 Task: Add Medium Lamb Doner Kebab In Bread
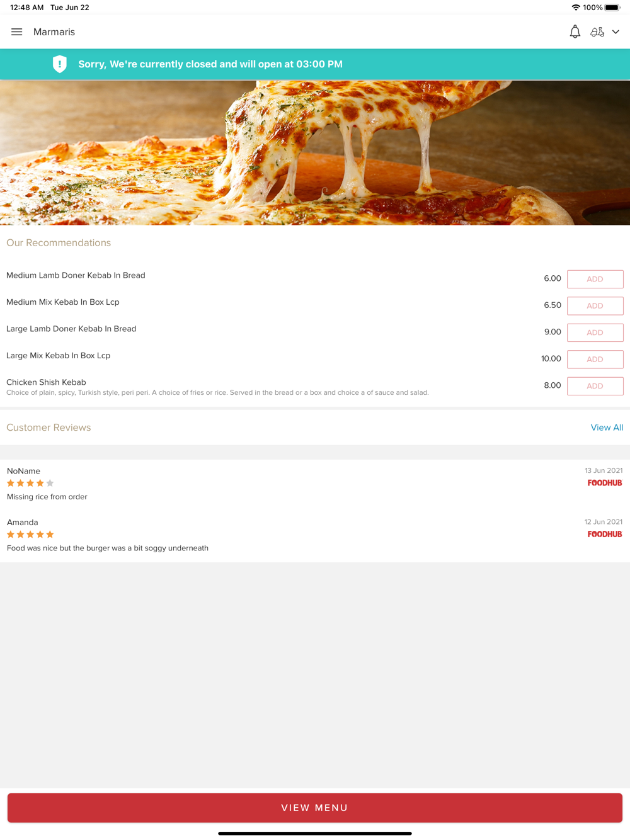[595, 279]
